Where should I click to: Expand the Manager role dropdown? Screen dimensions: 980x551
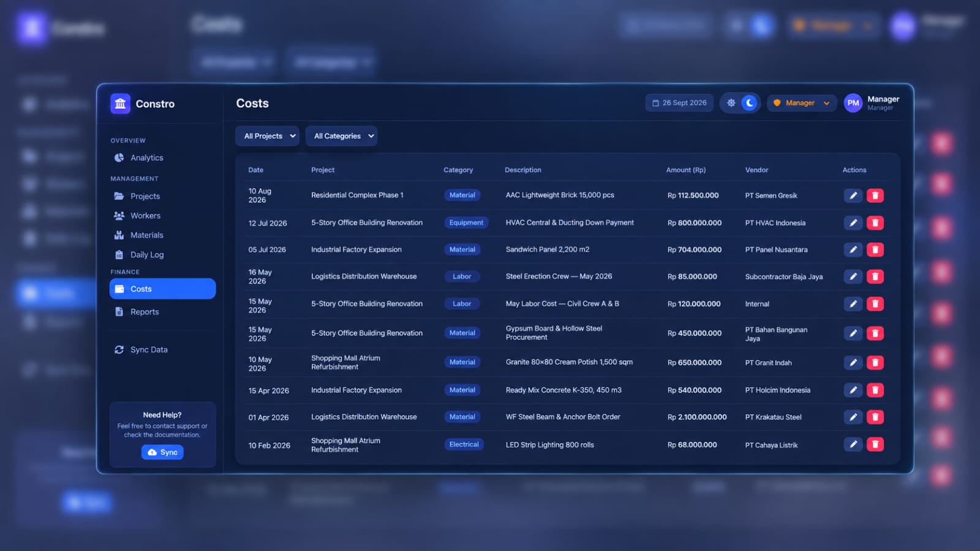802,103
